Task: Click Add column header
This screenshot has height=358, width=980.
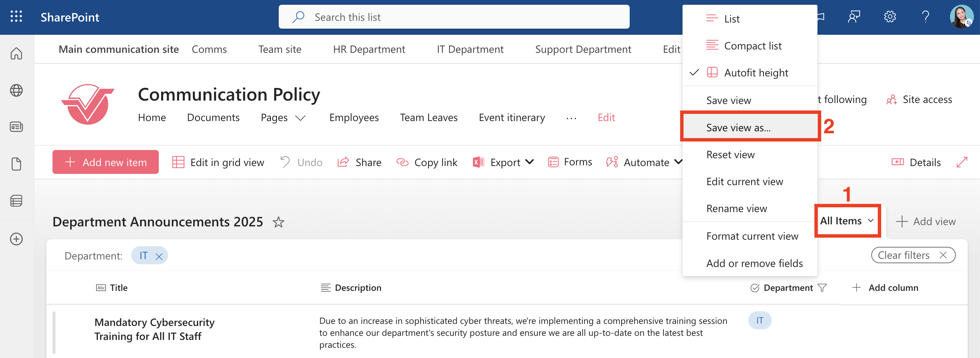Action: coord(885,288)
